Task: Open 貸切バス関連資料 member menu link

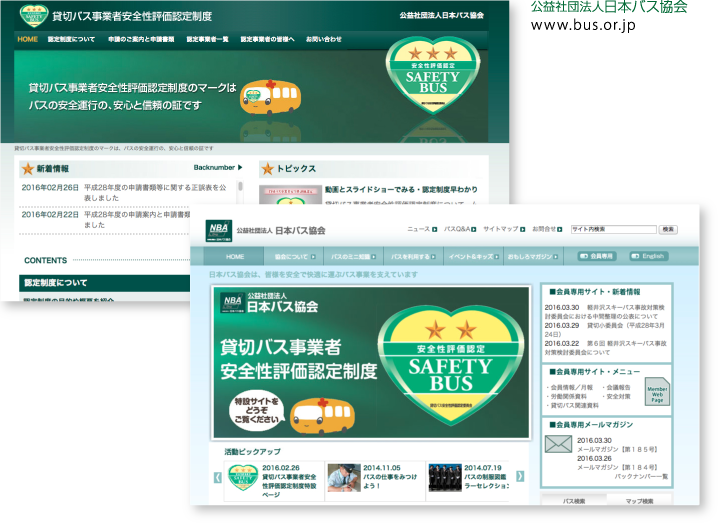Action: click(573, 405)
